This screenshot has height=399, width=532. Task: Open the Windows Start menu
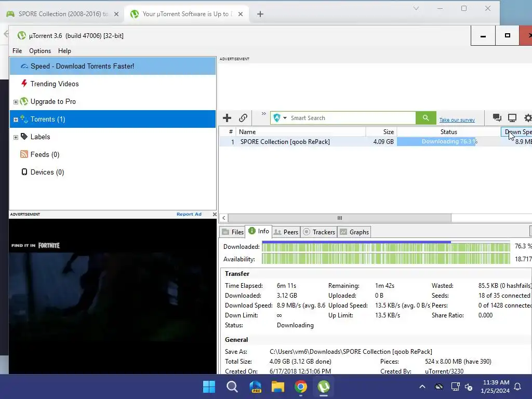[209, 387]
